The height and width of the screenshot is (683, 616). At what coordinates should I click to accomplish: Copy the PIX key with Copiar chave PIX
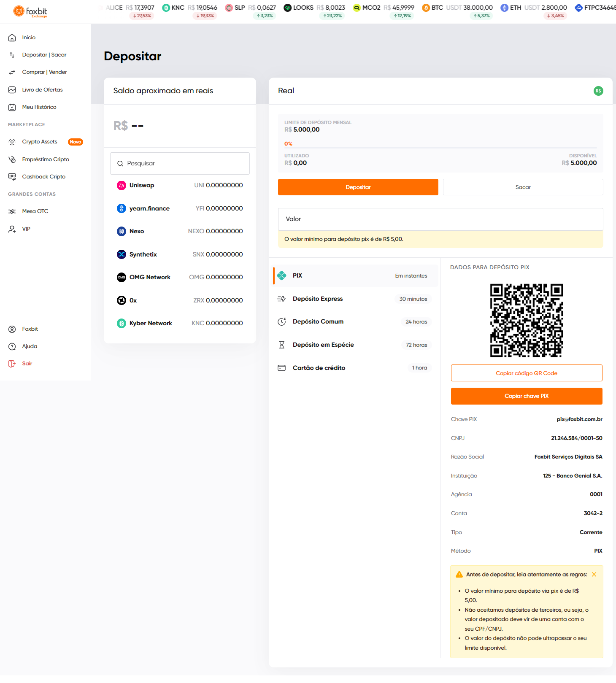click(527, 396)
